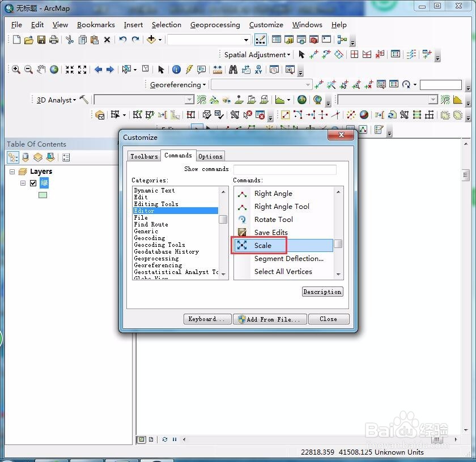Open the Table Of Contents Options icon
The image size is (476, 462).
[x=66, y=157]
